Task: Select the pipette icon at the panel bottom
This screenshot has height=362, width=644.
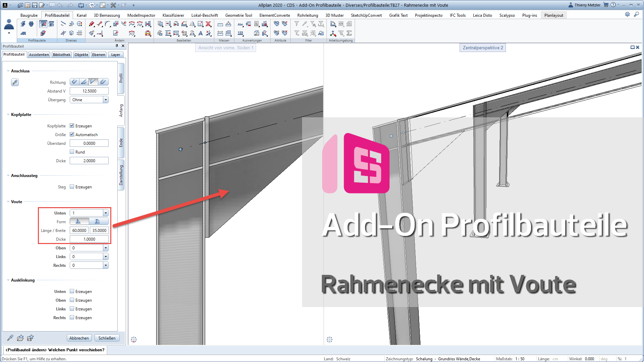Action: [10, 338]
